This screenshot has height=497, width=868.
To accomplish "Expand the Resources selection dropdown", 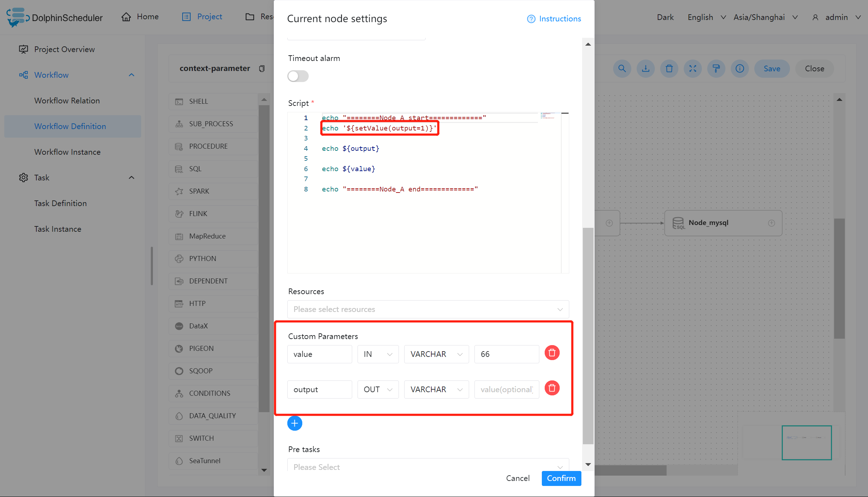I will [x=428, y=309].
